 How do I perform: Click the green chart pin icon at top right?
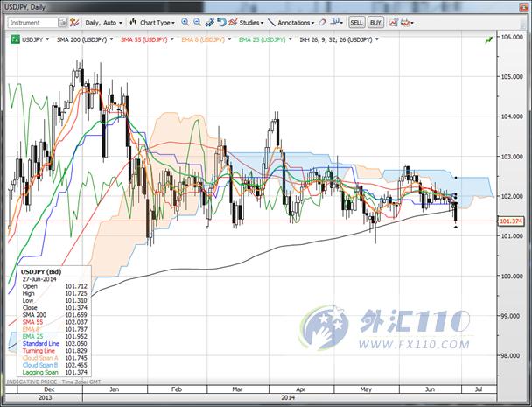click(x=489, y=40)
